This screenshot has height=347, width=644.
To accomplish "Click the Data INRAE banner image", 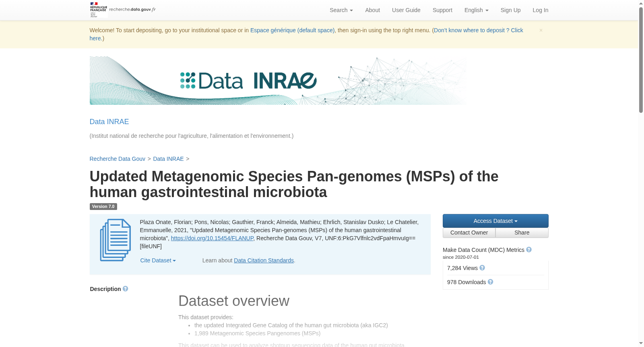I will 279,81.
